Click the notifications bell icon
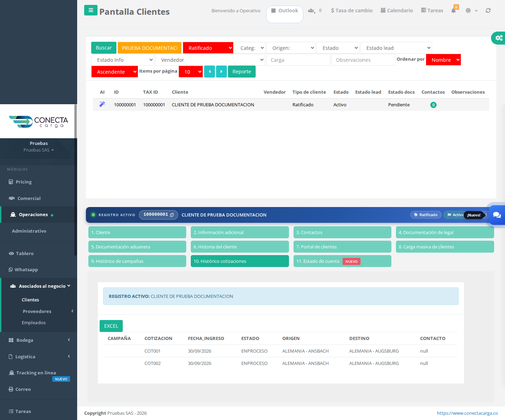 click(453, 11)
